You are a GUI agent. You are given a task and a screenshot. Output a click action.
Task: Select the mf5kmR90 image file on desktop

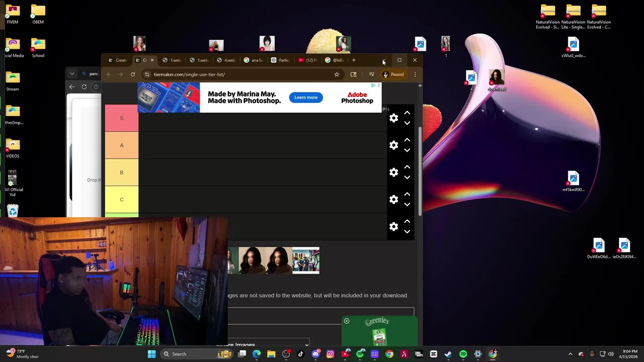pos(573,182)
